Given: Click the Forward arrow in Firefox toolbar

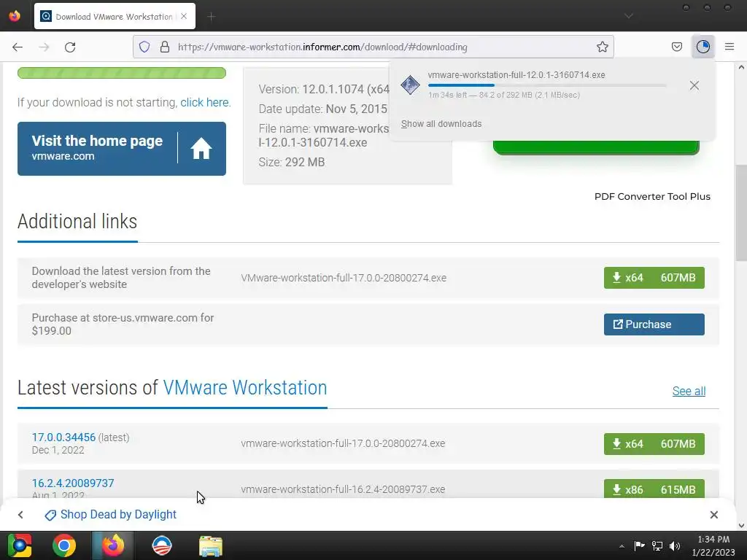Looking at the screenshot, I should [x=44, y=47].
